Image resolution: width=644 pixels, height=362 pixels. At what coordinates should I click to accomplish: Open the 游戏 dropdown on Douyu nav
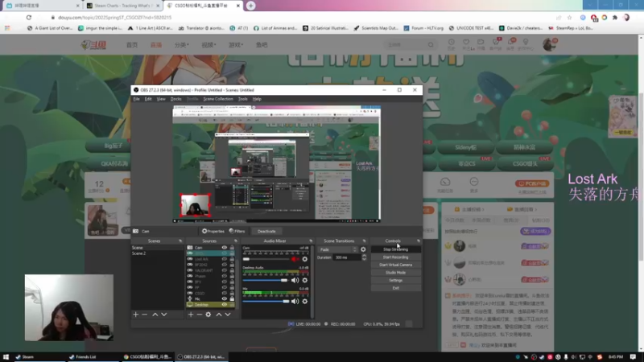click(236, 45)
